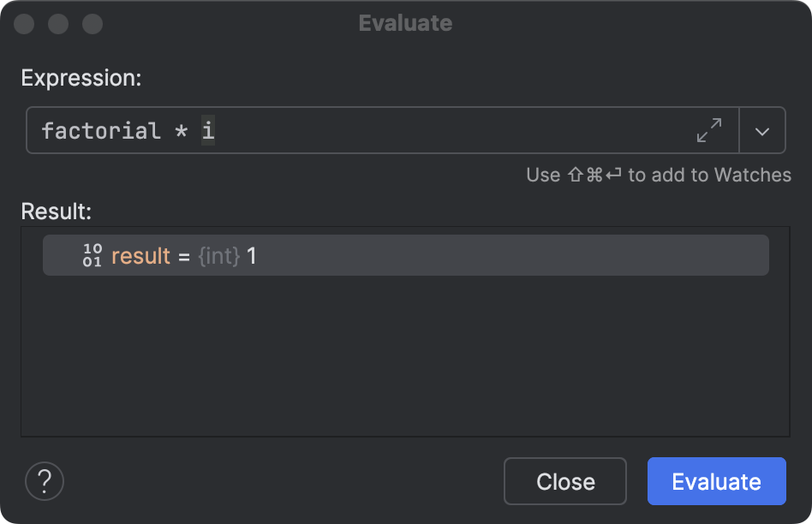Open the help question mark icon
This screenshot has width=812, height=524.
click(x=44, y=481)
